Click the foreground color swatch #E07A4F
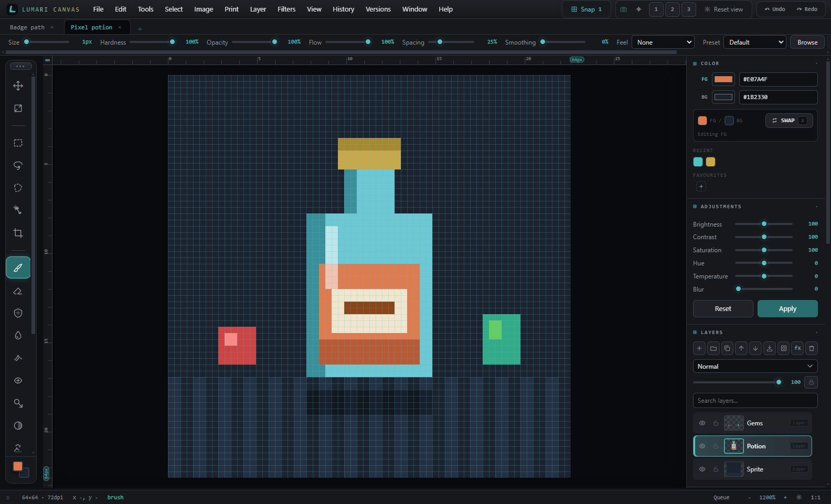 [723, 79]
